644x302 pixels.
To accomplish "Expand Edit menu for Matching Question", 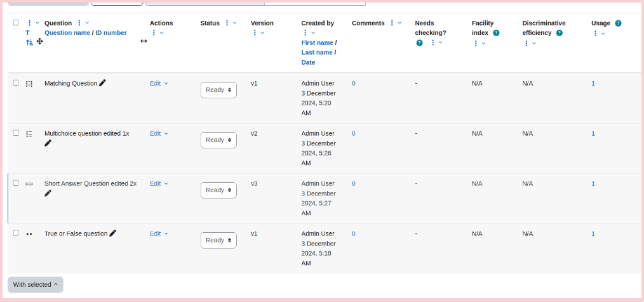I will (159, 83).
